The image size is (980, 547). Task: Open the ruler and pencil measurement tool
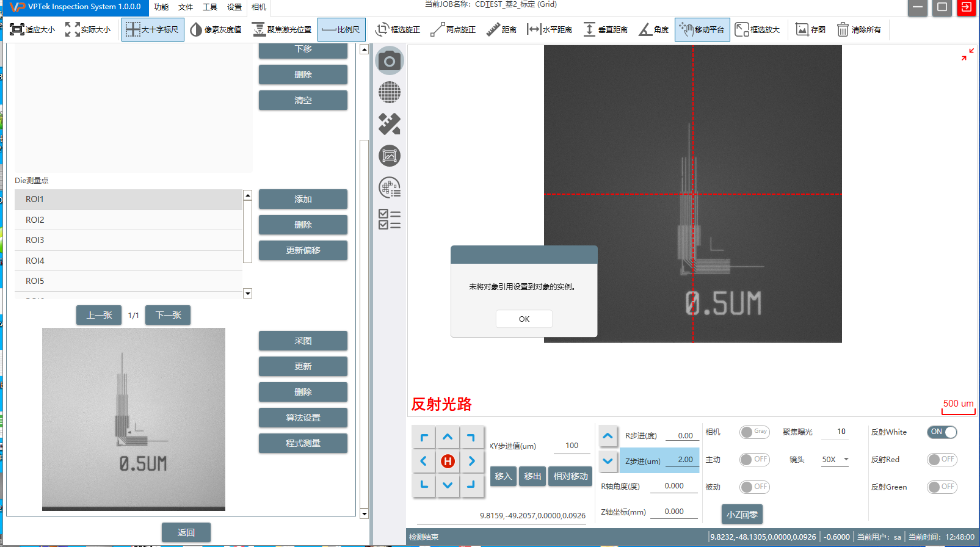tap(389, 125)
